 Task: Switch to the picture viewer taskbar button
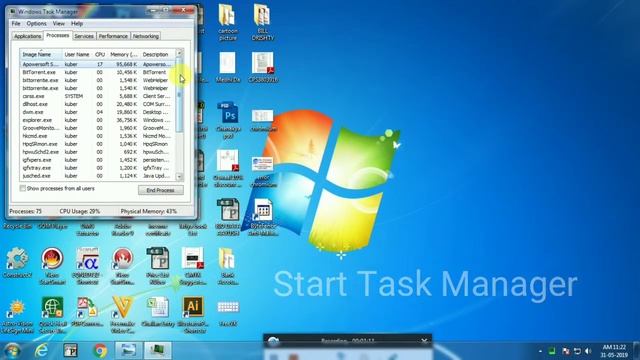(129, 351)
